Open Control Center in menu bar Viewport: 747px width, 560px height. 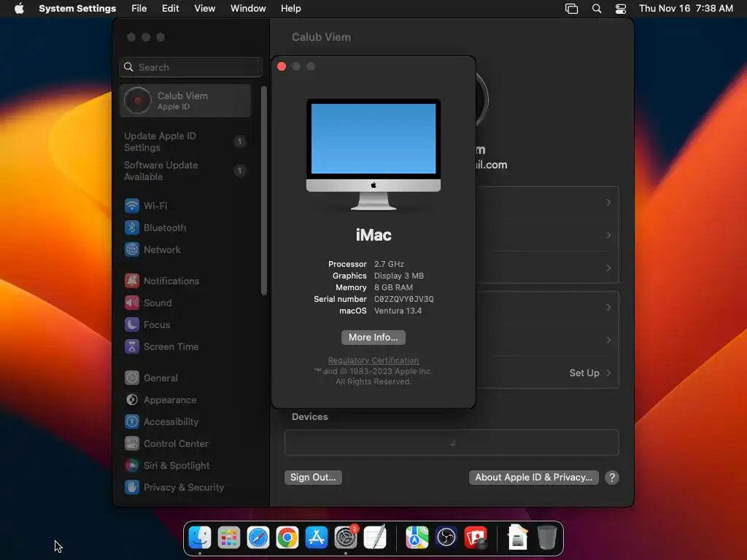pyautogui.click(x=620, y=9)
